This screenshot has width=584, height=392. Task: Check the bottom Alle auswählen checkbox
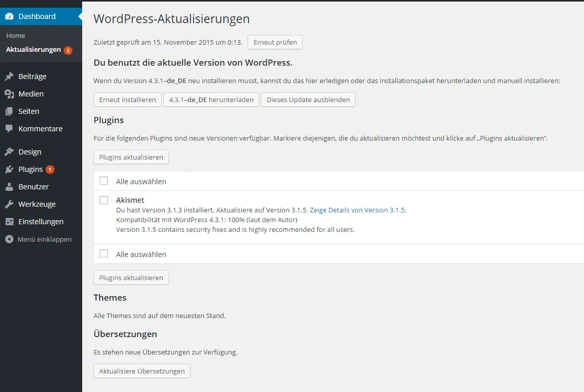pyautogui.click(x=104, y=253)
